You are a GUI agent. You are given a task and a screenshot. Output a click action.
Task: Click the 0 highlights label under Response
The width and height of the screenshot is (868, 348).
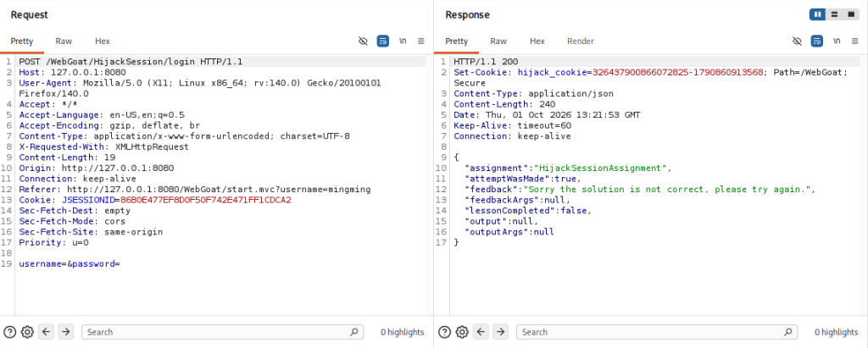click(x=837, y=332)
